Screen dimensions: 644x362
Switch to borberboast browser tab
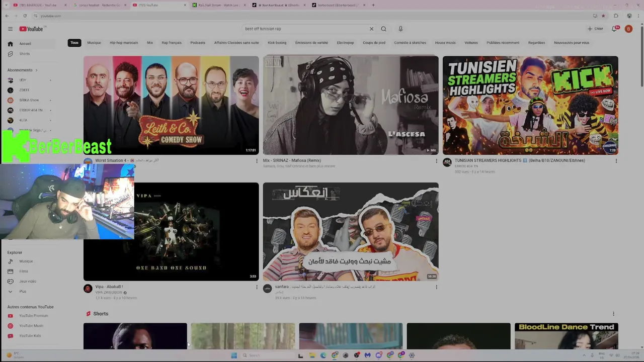(x=339, y=5)
